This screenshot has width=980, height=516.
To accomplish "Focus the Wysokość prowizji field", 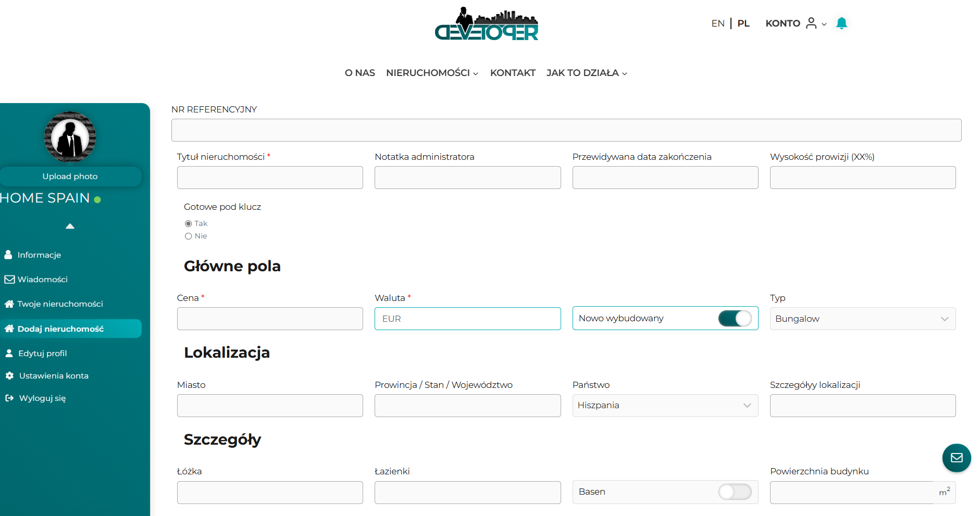I will 863,178.
